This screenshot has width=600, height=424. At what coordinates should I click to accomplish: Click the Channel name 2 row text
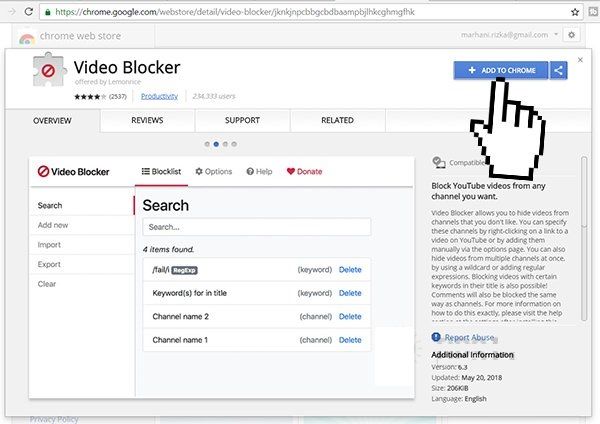pos(181,316)
